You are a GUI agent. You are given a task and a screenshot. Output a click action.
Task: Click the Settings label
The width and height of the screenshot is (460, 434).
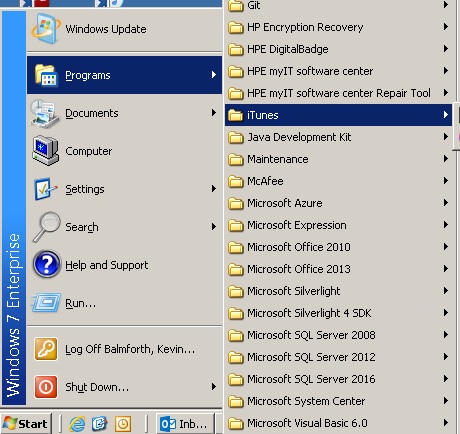coord(85,189)
